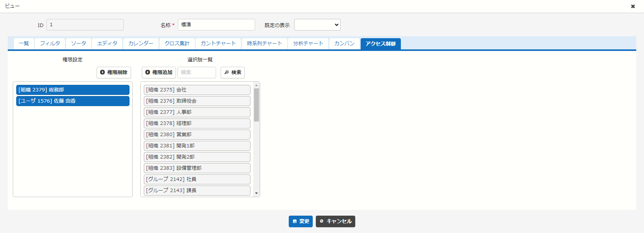Select the アクセス制御 tab
The height and width of the screenshot is (233, 644).
(x=380, y=44)
